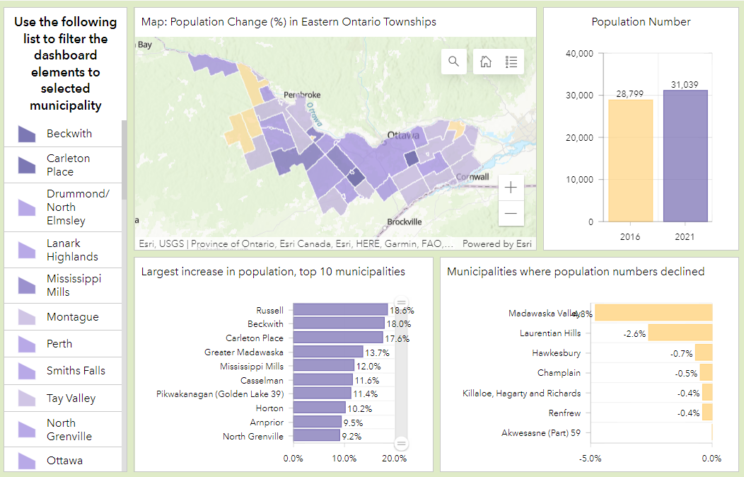Screen dimensions: 744x477
Task: Click the municipality list scrollbar
Action: 124,160
